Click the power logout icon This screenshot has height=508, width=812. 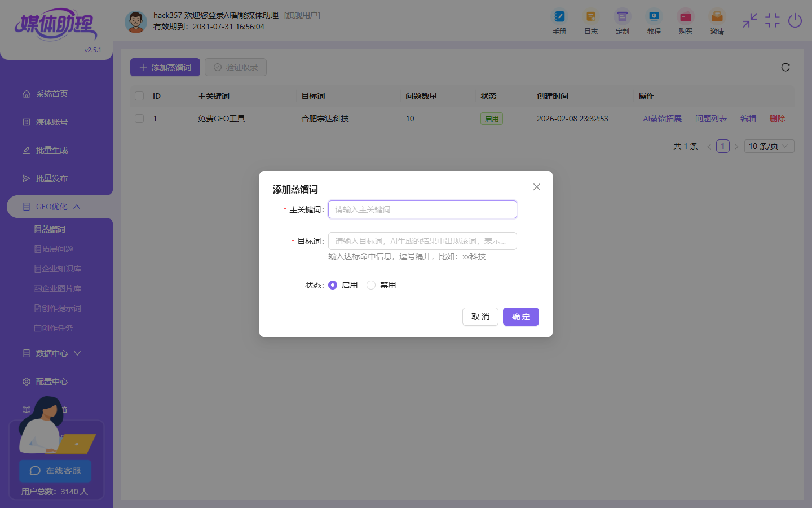[795, 21]
